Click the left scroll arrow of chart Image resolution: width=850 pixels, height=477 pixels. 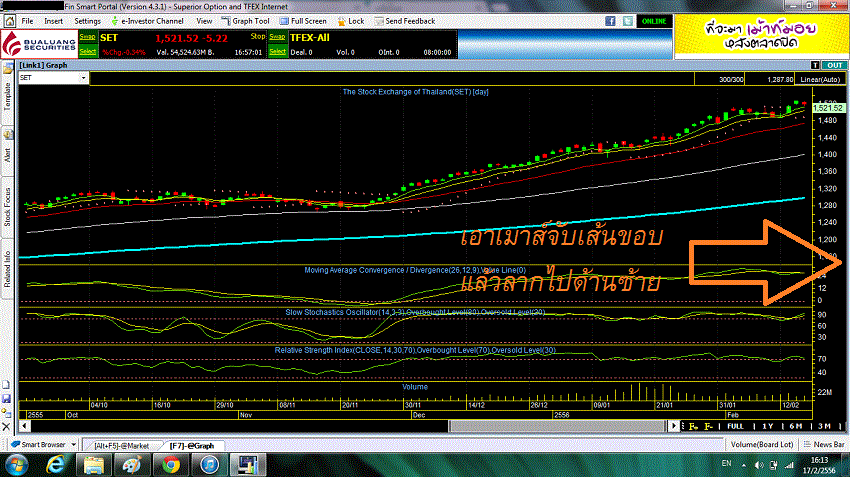point(24,426)
